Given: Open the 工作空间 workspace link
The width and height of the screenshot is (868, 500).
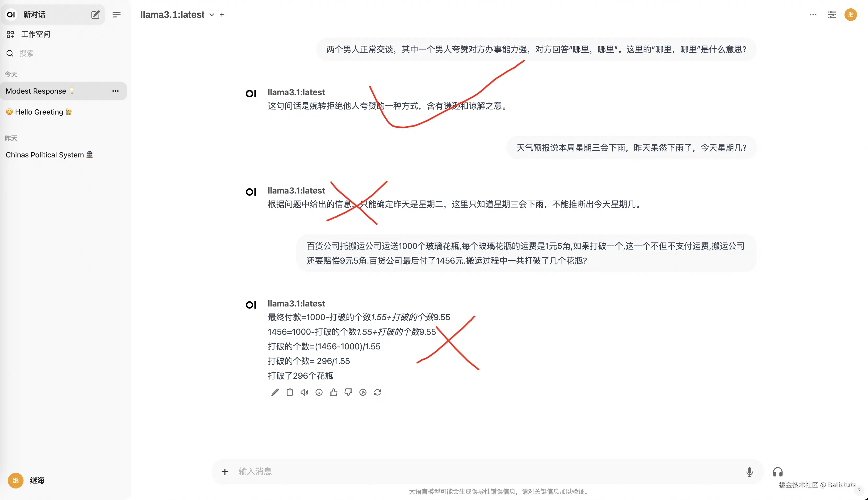Looking at the screenshot, I should (36, 34).
